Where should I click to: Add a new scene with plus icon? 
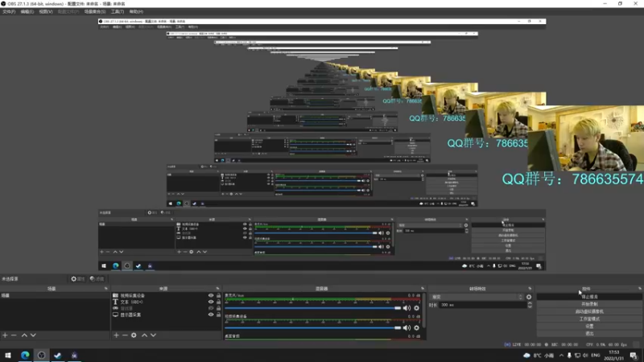(x=5, y=335)
